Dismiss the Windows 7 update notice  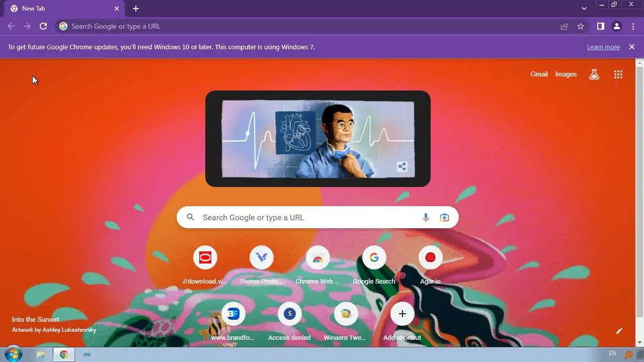(632, 47)
